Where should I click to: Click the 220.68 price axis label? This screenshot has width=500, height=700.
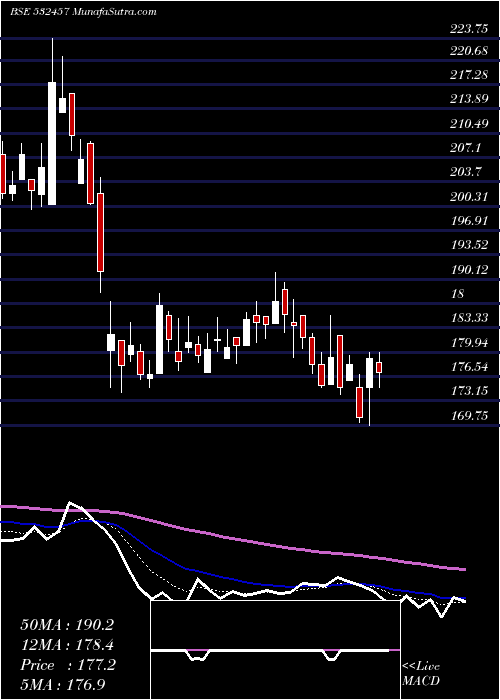coord(468,51)
